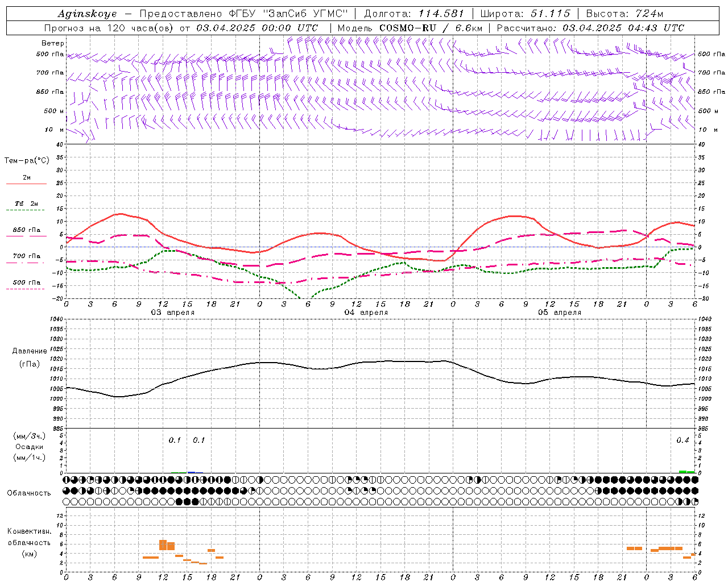Click the Долгота: 114.581 longitude value
Screen dimensions: 728x582
click(x=414, y=14)
